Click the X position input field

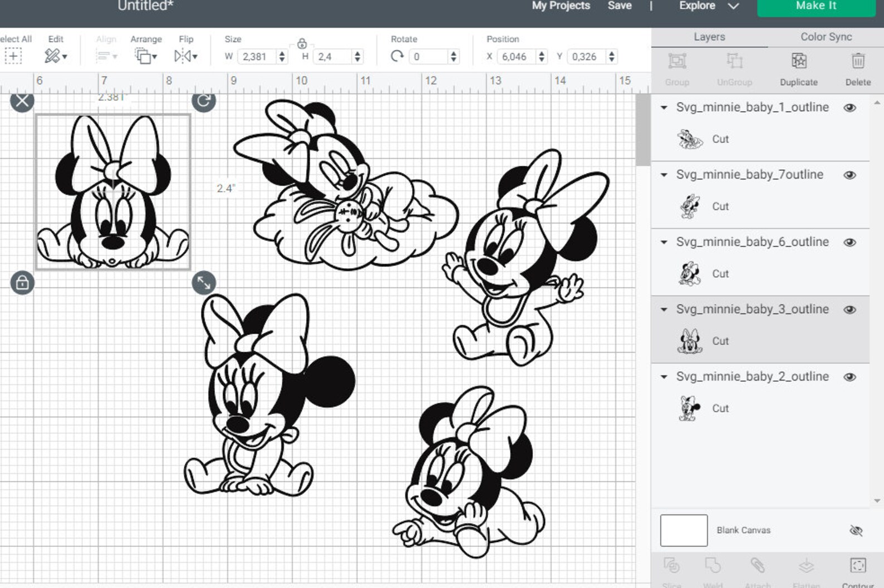[517, 57]
